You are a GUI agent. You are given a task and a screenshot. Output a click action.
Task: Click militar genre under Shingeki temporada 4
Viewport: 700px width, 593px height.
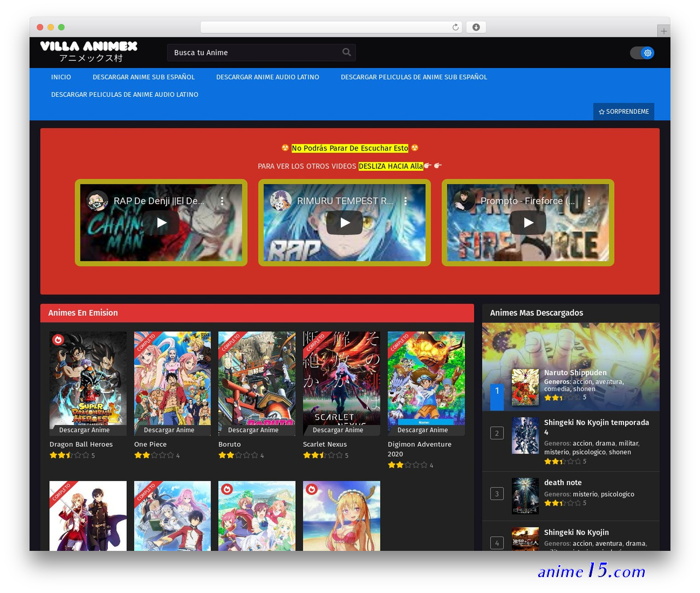(x=628, y=443)
